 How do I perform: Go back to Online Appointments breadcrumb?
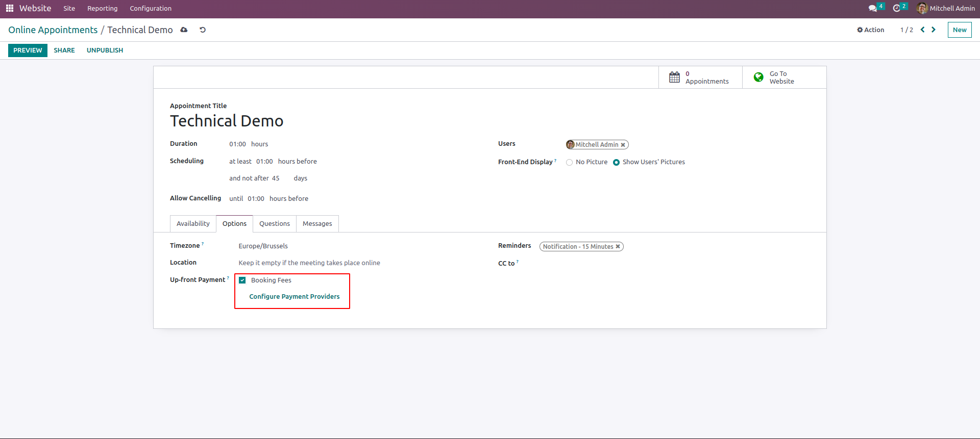(x=53, y=30)
